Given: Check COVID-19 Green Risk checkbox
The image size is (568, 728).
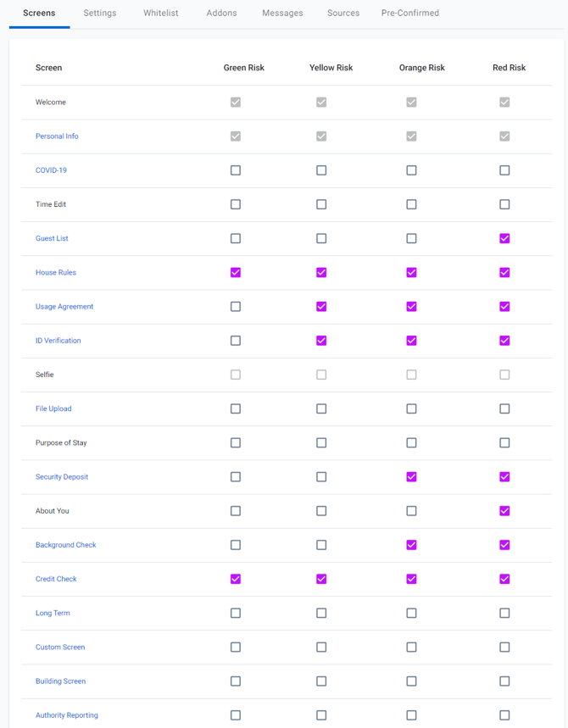Looking at the screenshot, I should point(236,170).
